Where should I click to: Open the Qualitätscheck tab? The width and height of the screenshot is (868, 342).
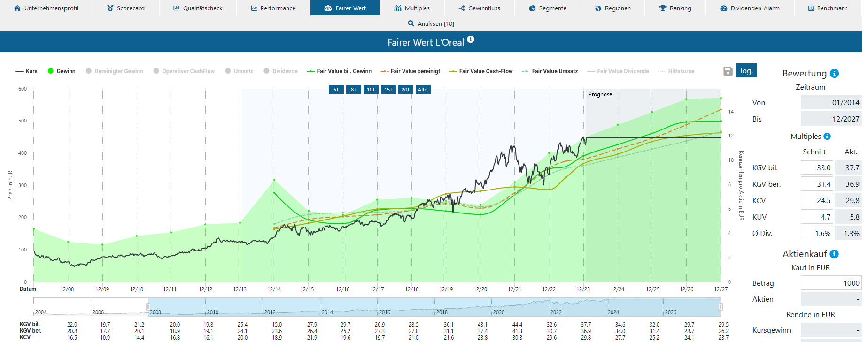click(x=198, y=8)
